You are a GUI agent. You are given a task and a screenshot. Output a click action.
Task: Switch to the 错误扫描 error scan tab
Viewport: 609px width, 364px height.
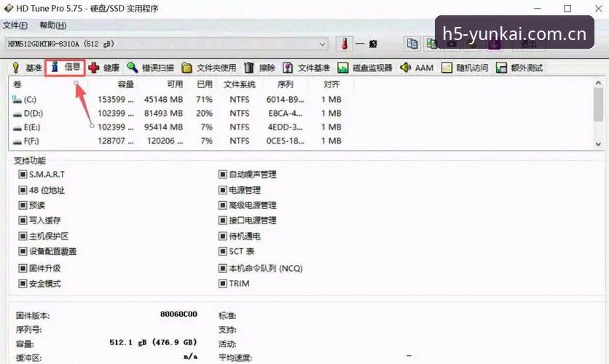[151, 68]
